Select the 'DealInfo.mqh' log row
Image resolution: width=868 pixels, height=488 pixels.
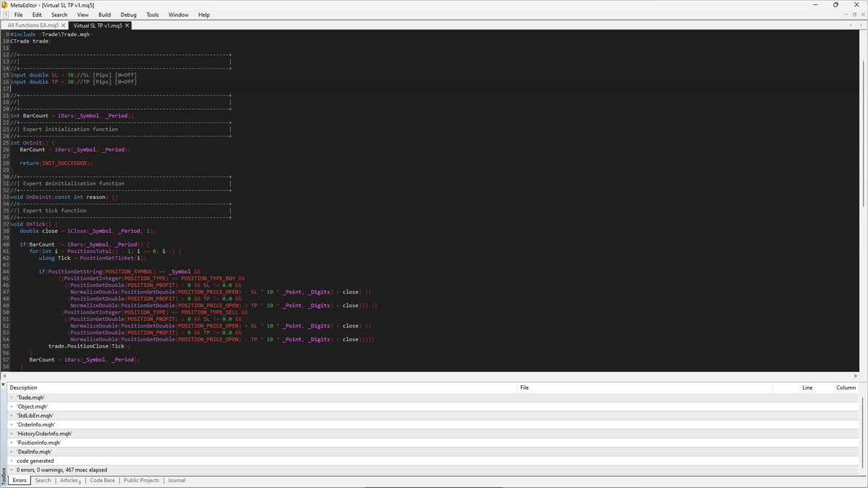pos(433,452)
